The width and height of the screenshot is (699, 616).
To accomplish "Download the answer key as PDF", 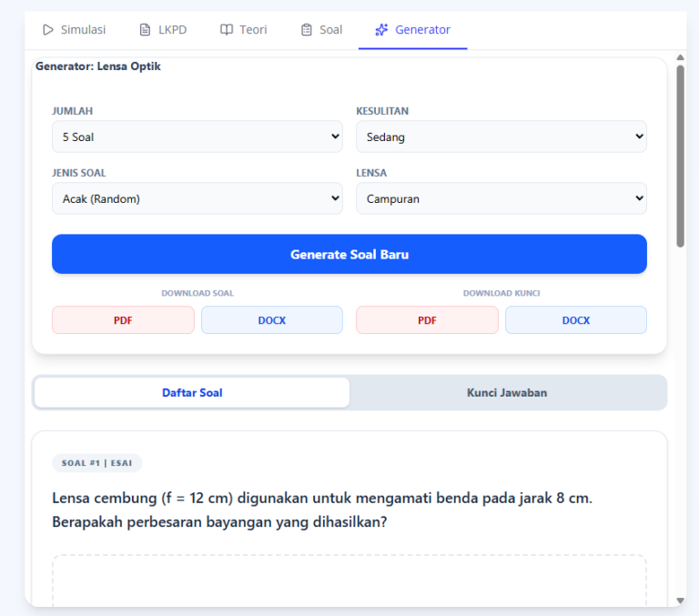I will click(427, 320).
